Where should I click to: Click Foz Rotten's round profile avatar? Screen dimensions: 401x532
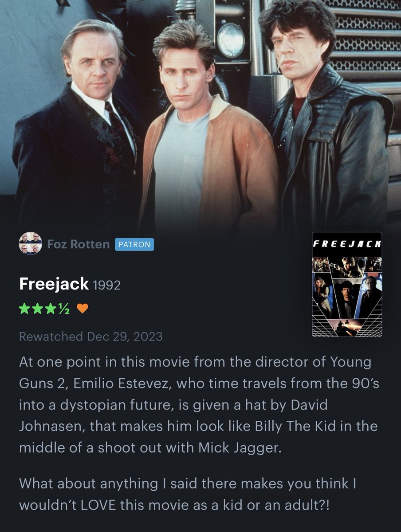(x=30, y=244)
